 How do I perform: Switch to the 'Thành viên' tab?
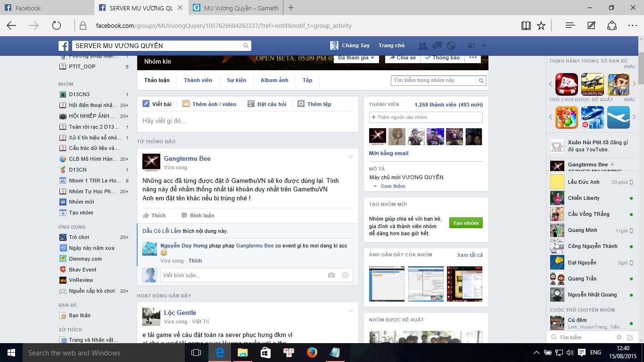[198, 80]
